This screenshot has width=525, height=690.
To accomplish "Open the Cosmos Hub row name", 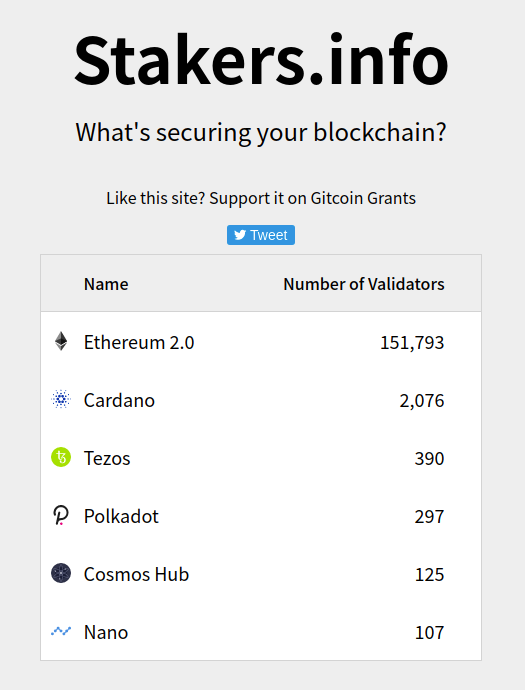I will coord(136,574).
